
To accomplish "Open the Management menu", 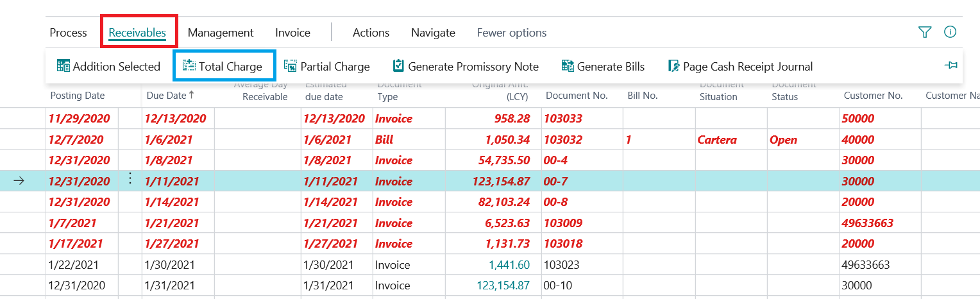I will point(221,33).
